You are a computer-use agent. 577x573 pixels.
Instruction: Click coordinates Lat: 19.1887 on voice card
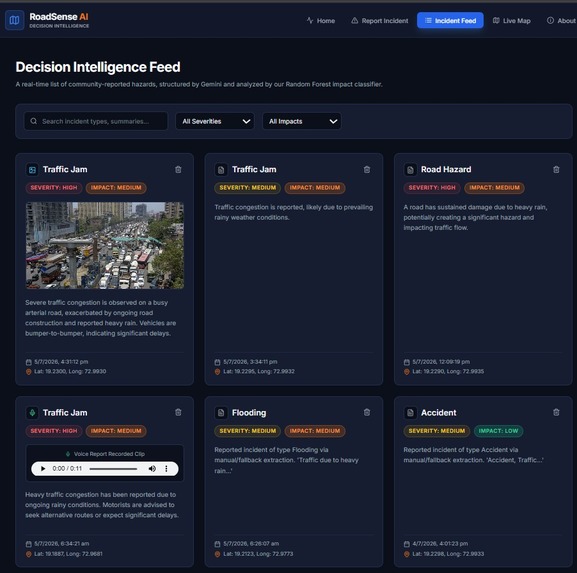68,554
